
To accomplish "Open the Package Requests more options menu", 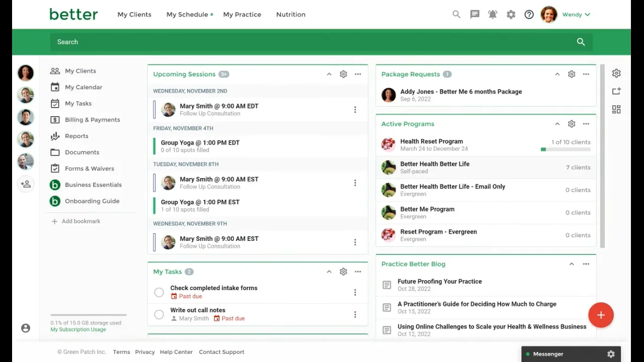I will coord(586,74).
